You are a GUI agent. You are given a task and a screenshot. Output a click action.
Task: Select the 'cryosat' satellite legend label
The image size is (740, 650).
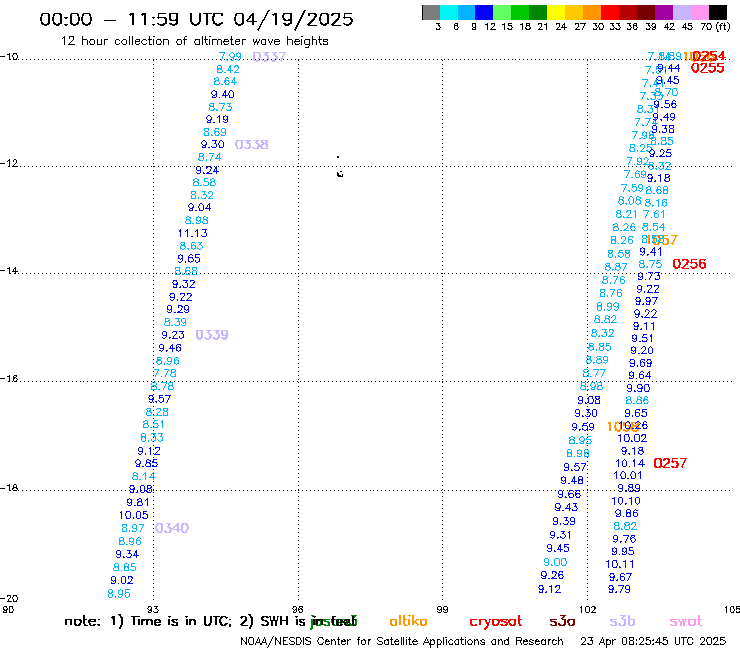pyautogui.click(x=496, y=622)
